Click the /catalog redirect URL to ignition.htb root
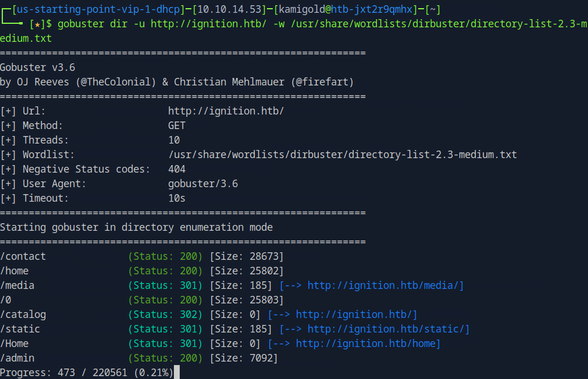Viewport: 588px width, 379px height. [x=356, y=314]
